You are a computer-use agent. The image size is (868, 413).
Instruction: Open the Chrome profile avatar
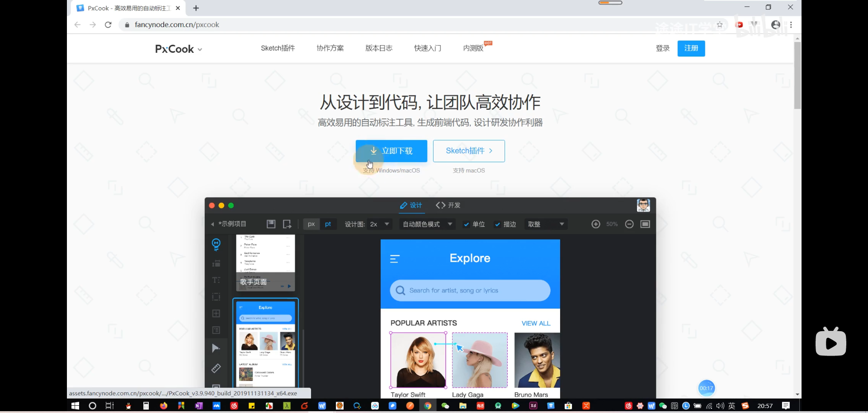776,25
